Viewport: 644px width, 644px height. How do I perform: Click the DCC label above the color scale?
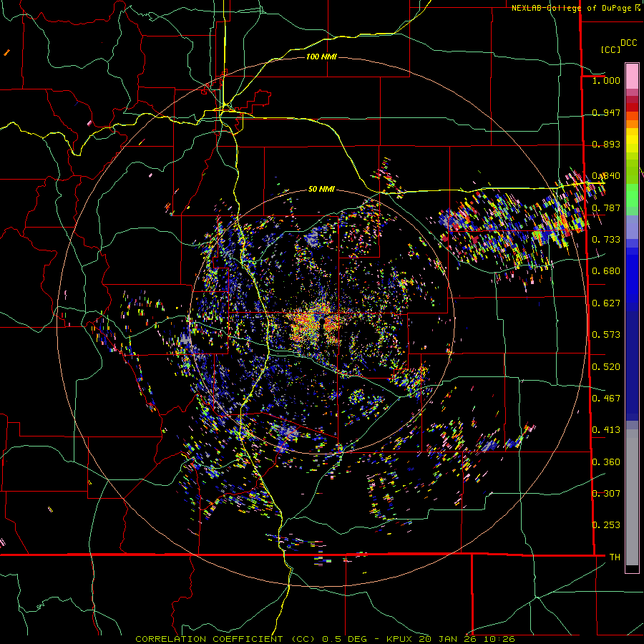coord(629,43)
